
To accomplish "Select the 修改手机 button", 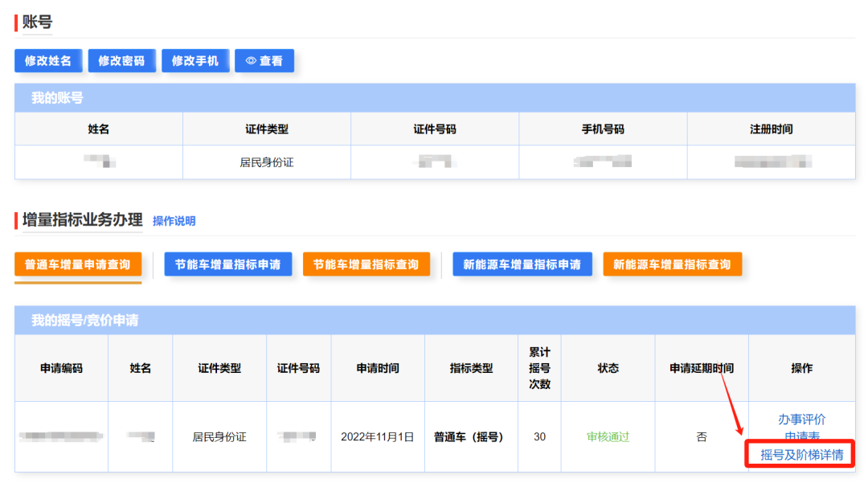I will pos(195,61).
